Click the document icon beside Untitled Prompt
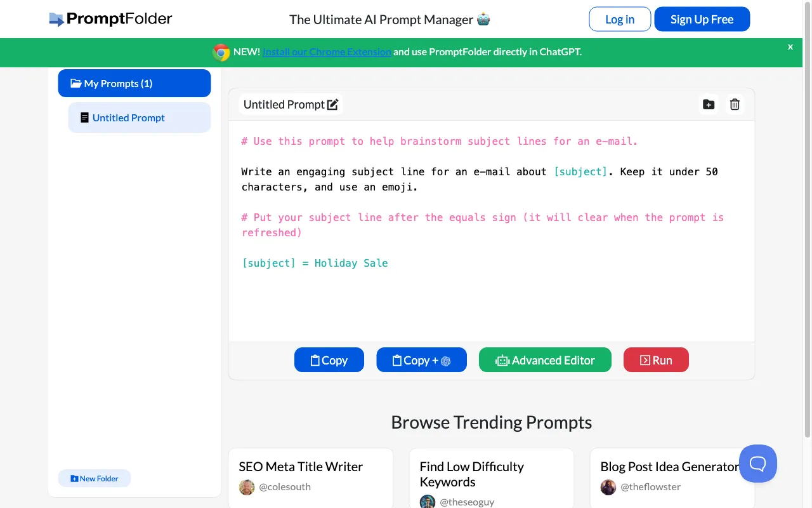812x508 pixels. [84, 117]
